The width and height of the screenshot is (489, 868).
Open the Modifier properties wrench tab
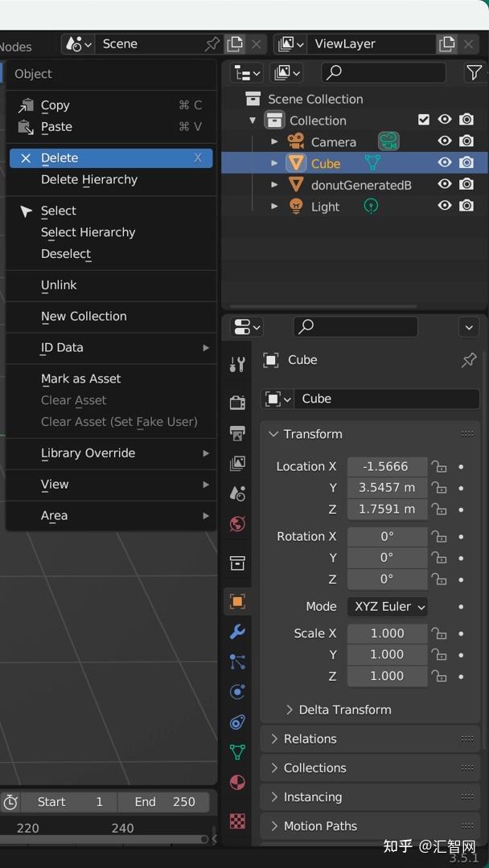[x=237, y=632]
